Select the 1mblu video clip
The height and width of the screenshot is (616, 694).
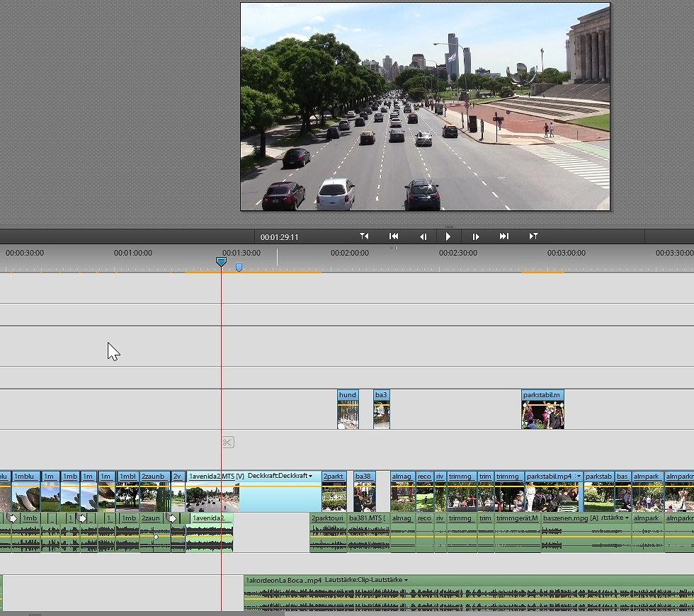26,491
